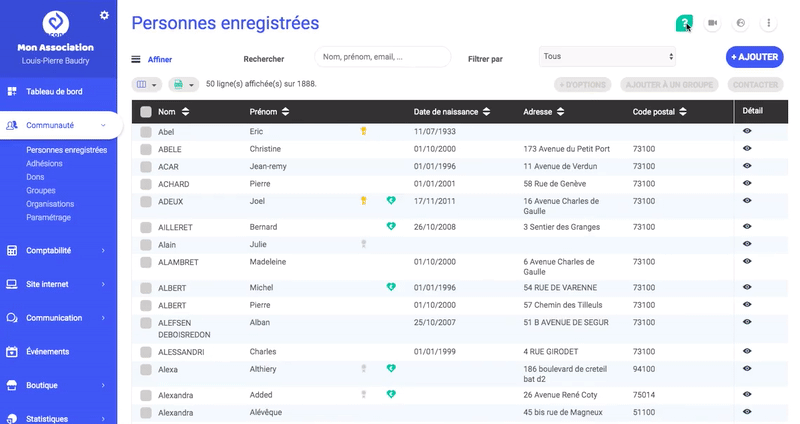Image resolution: width=800 pixels, height=424 pixels.
Task: Tick the select-all checkbox in table header
Action: pyautogui.click(x=146, y=112)
